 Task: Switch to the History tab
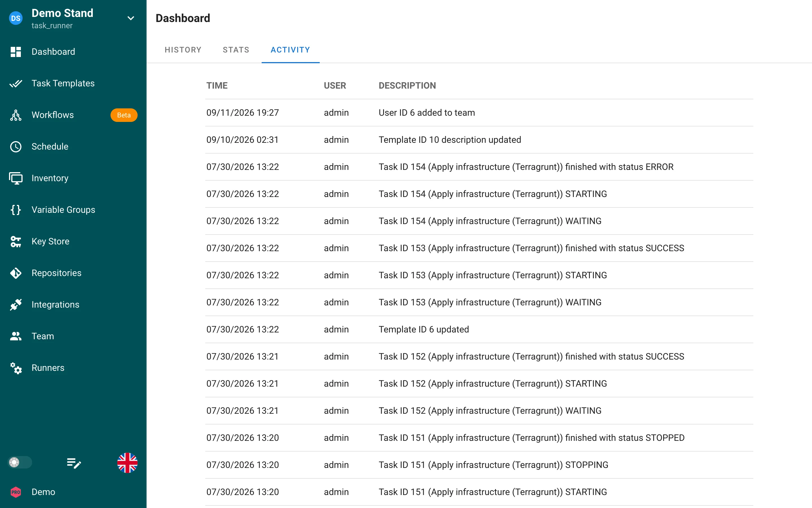(x=183, y=50)
